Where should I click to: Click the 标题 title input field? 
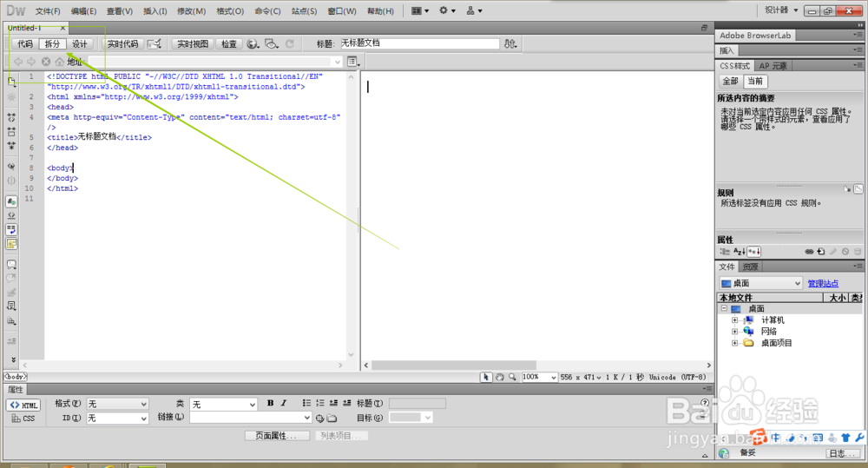click(419, 43)
